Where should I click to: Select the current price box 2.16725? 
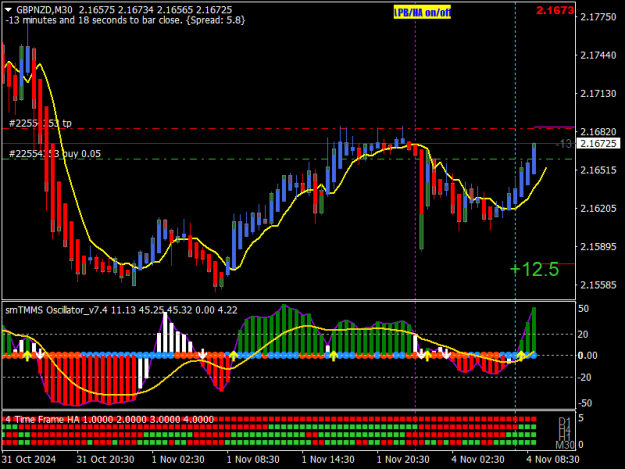click(x=599, y=143)
